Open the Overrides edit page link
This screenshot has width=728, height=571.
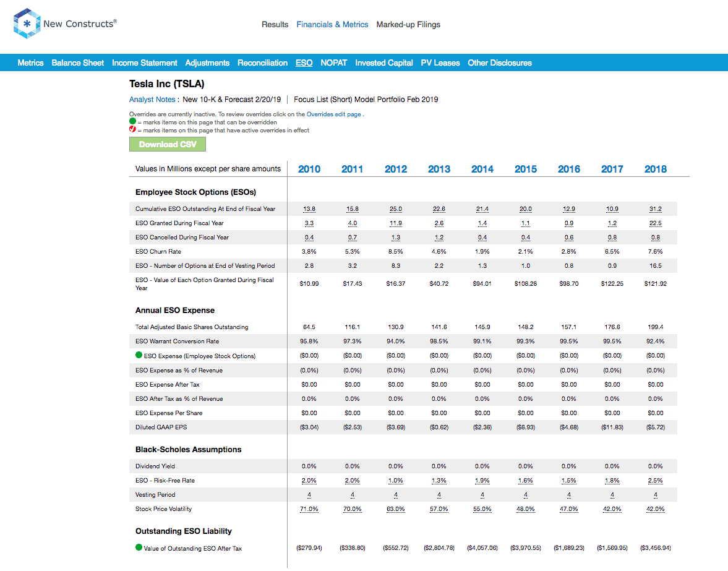pos(334,114)
